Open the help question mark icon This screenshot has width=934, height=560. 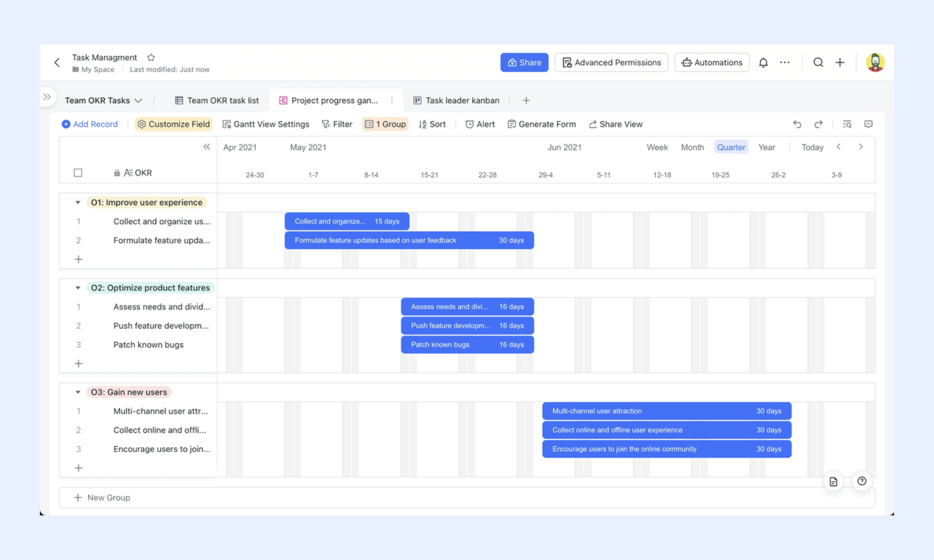pos(862,481)
